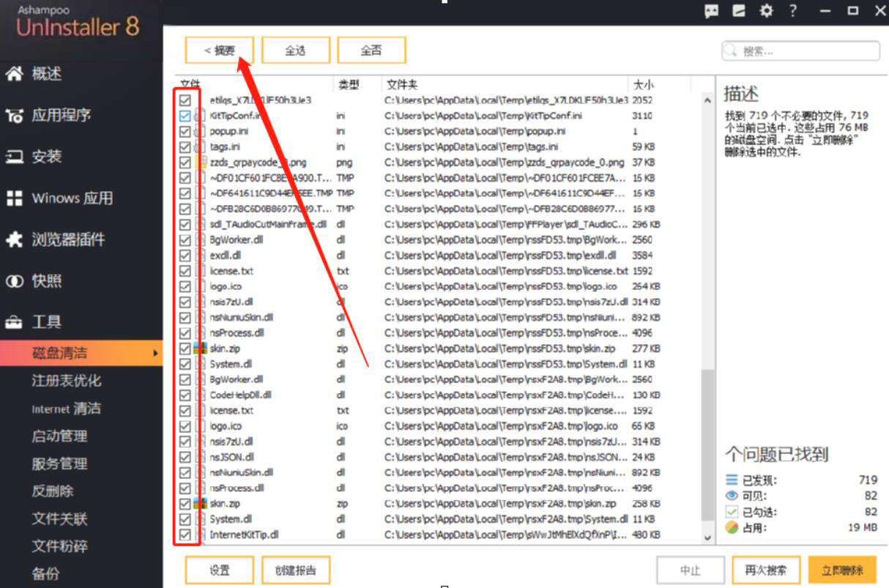889x588 pixels.
Task: Select the ~DF641611C9D44 TMP file row
Action: (x=439, y=193)
